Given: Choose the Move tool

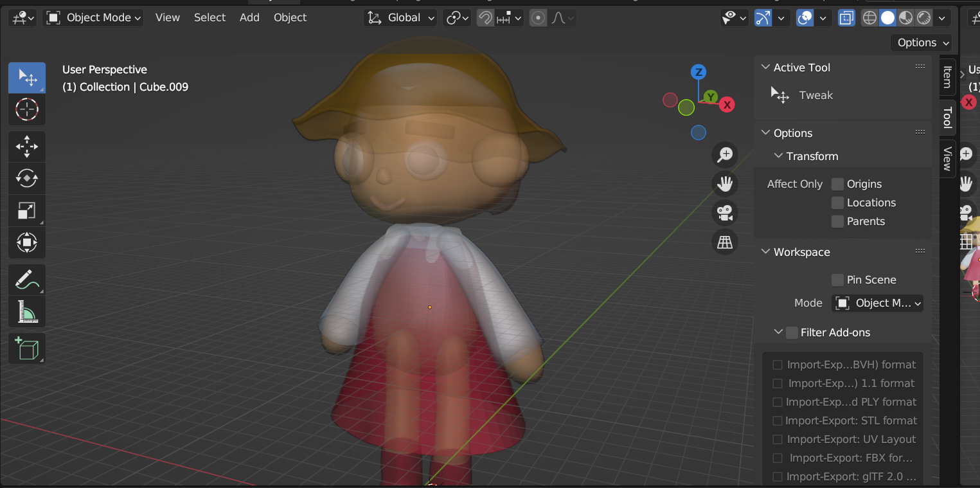Looking at the screenshot, I should (x=27, y=147).
